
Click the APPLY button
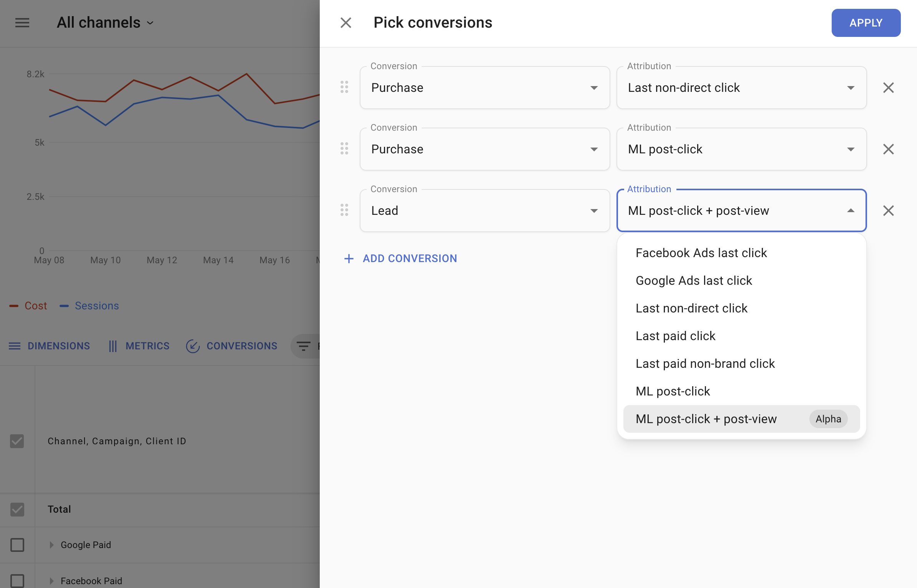(866, 23)
